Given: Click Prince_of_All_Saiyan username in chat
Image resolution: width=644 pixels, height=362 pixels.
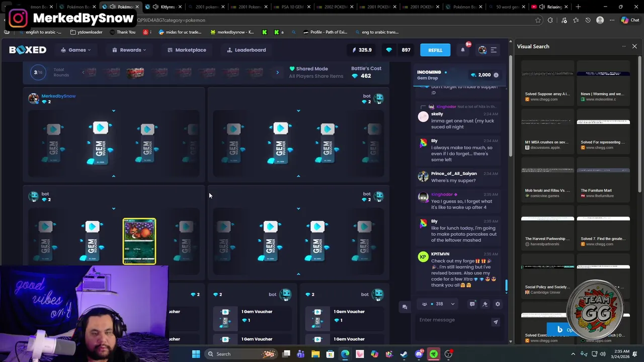Looking at the screenshot, I should click(x=454, y=173).
